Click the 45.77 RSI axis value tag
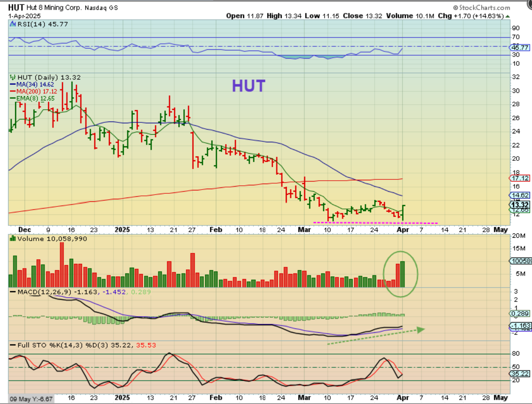This screenshot has height=404, width=532. 520,48
